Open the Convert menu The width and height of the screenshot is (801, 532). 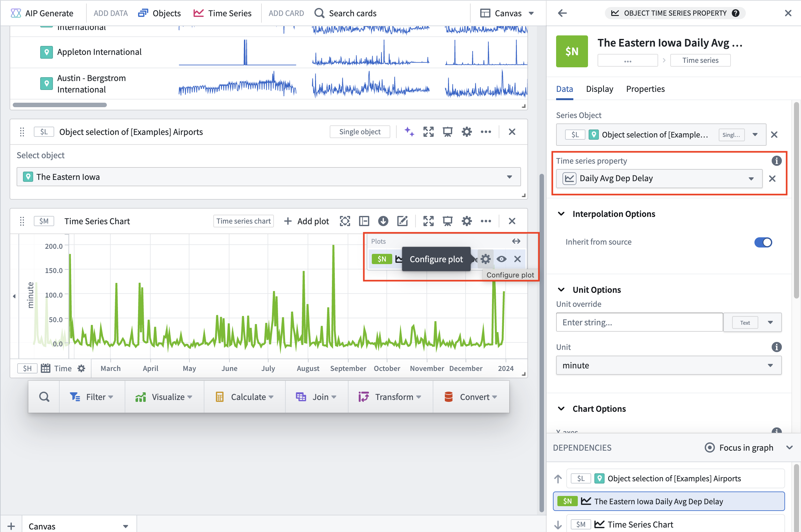tap(471, 397)
